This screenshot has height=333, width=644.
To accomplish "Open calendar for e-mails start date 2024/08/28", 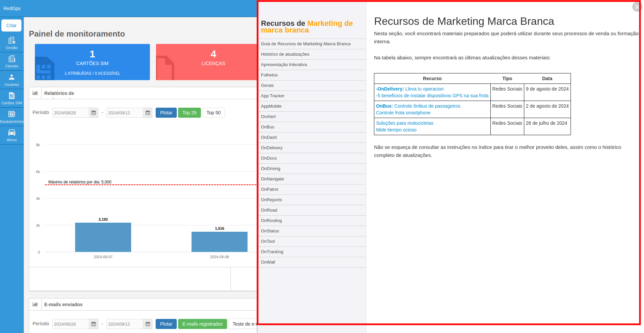I will tap(94, 324).
